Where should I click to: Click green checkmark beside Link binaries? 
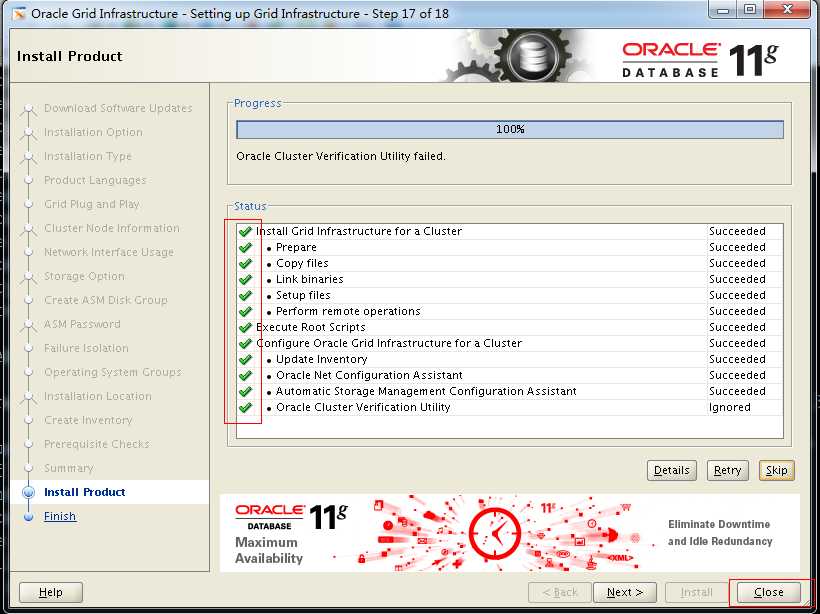pyautogui.click(x=245, y=279)
